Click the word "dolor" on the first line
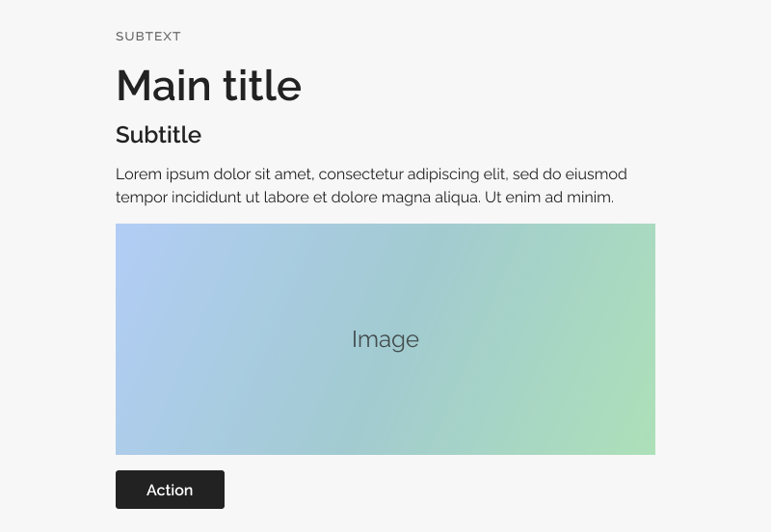This screenshot has height=532, width=771. 231,174
